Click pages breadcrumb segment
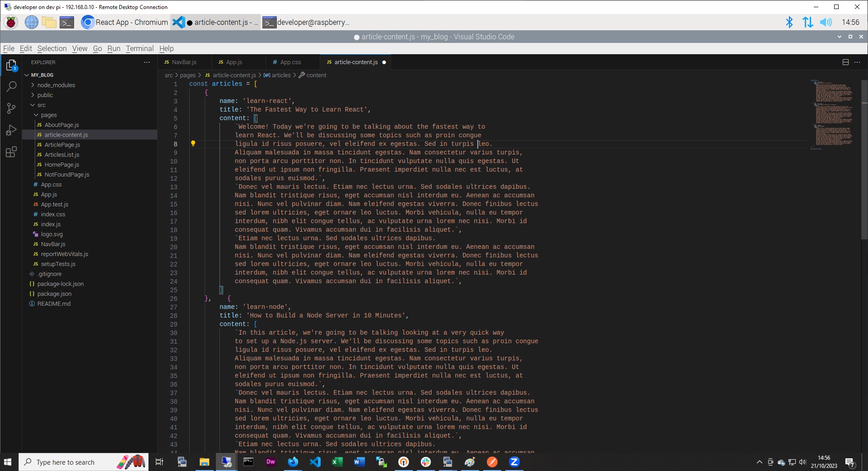 coord(188,75)
